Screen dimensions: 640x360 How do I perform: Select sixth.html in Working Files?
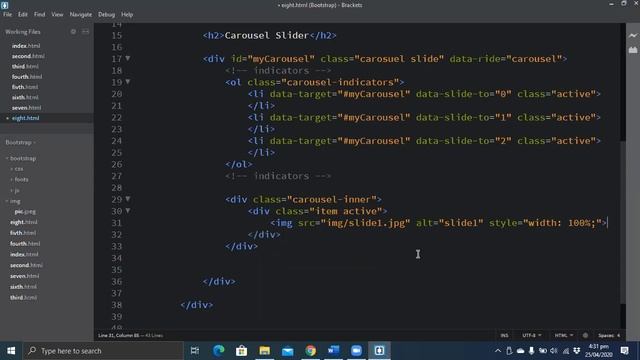(25, 97)
